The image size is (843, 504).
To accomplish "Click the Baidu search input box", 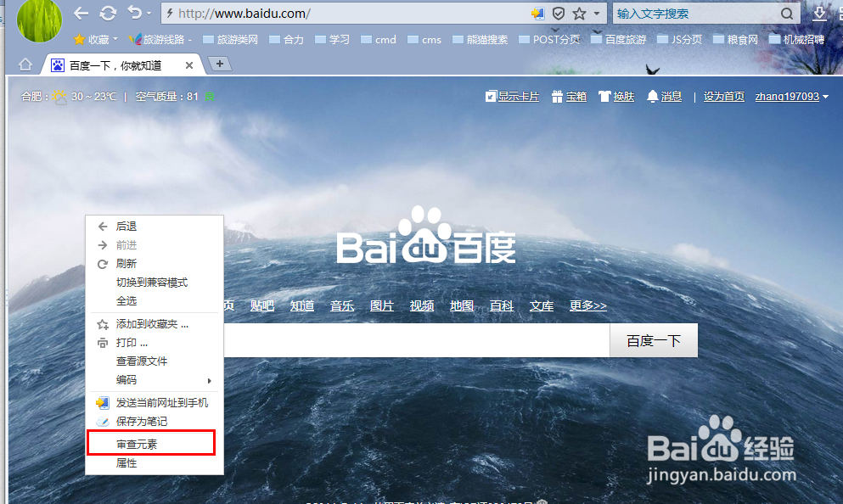I will 417,340.
